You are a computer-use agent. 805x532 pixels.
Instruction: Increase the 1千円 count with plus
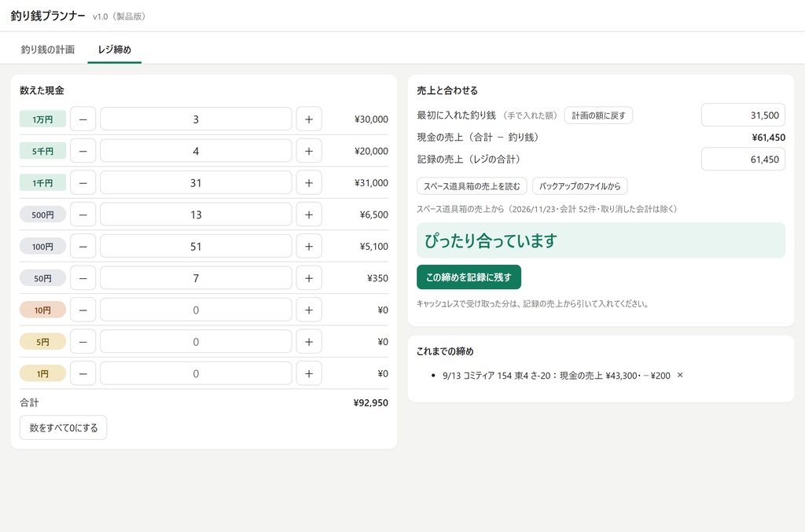[309, 182]
